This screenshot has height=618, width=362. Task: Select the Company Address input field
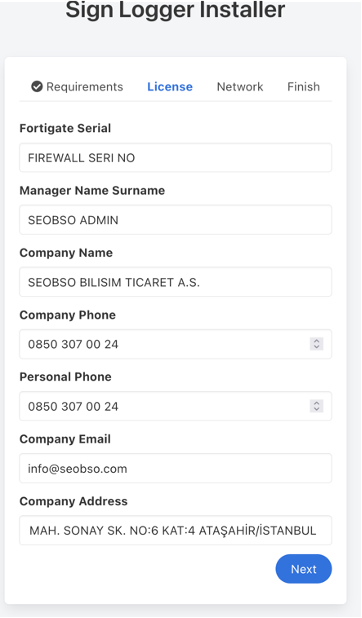pos(175,530)
